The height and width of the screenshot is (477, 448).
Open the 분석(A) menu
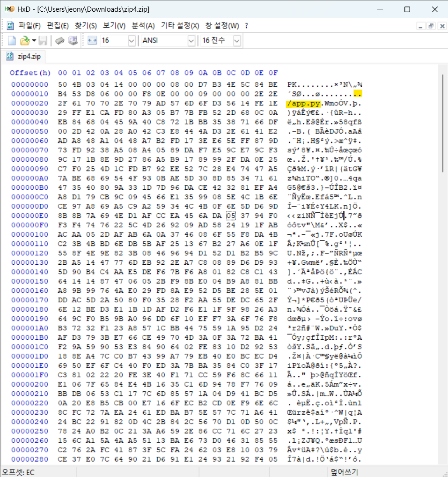[144, 26]
